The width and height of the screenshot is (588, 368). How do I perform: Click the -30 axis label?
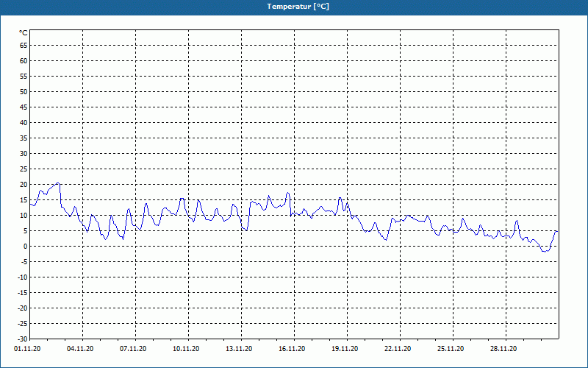(23, 339)
